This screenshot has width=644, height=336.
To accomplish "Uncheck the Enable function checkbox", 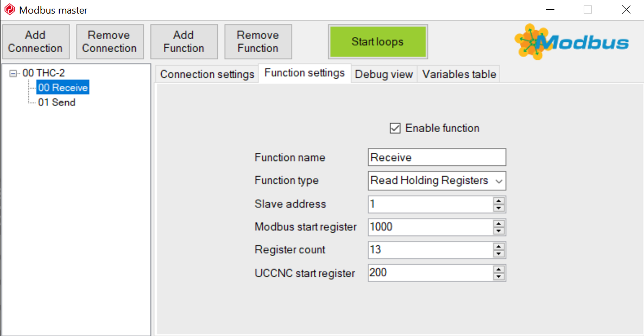I will click(395, 128).
